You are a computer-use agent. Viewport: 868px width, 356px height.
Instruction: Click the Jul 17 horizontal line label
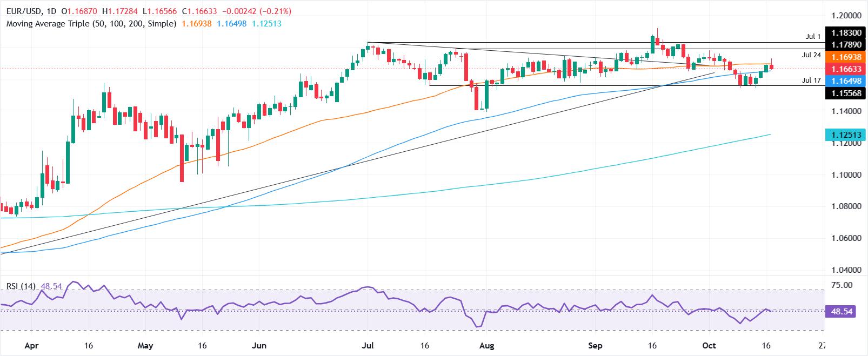click(812, 80)
